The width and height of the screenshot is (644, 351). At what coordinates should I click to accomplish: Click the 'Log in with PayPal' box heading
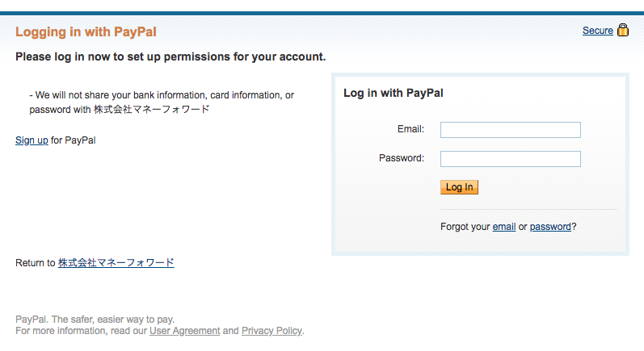(x=393, y=93)
